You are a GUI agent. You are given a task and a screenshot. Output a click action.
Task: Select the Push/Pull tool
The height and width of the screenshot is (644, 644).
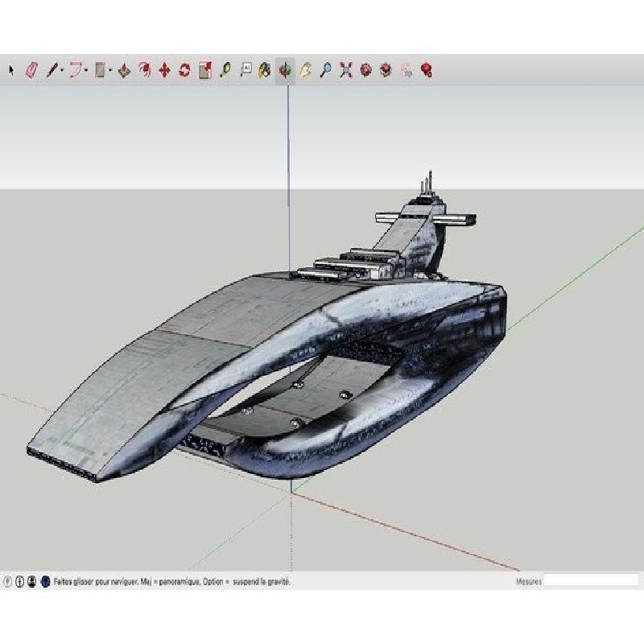click(124, 70)
